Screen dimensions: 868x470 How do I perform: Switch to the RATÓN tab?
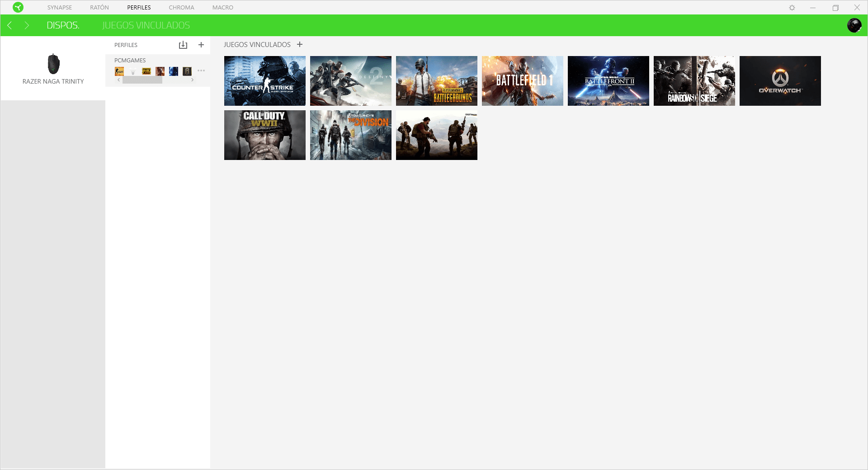99,8
